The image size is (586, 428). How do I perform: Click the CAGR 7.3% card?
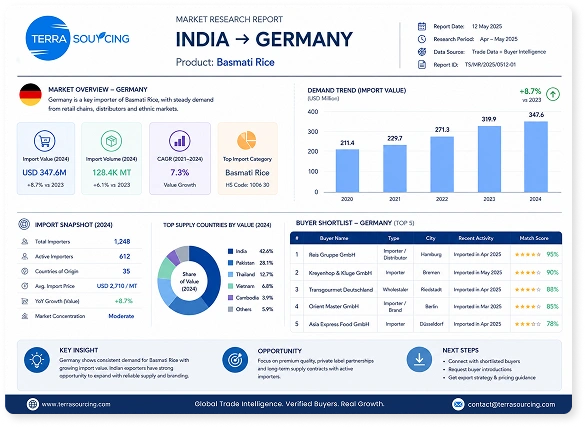(x=180, y=158)
